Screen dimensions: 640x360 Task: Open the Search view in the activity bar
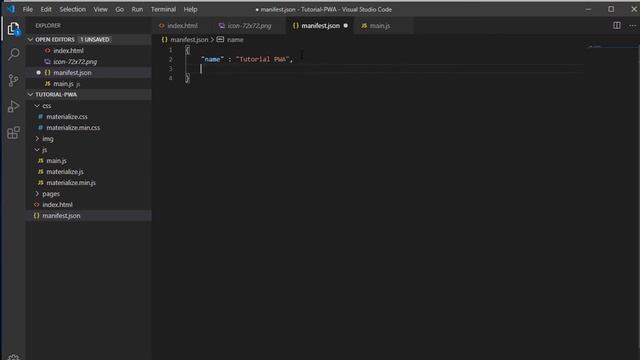[13, 54]
